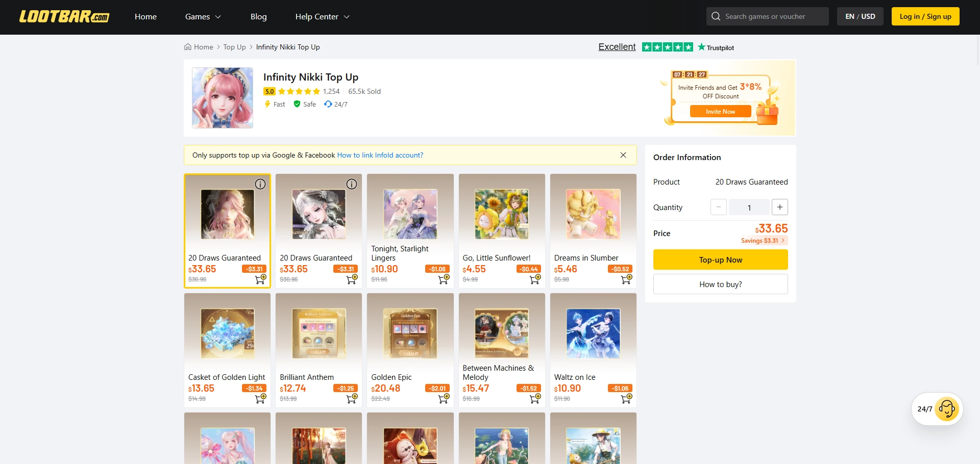The width and height of the screenshot is (980, 464).
Task: Select the Casket of Golden Light image
Action: coord(228,333)
